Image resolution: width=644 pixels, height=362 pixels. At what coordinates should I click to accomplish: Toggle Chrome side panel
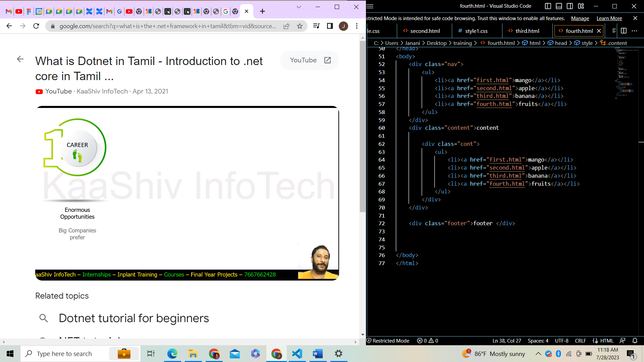[330, 26]
